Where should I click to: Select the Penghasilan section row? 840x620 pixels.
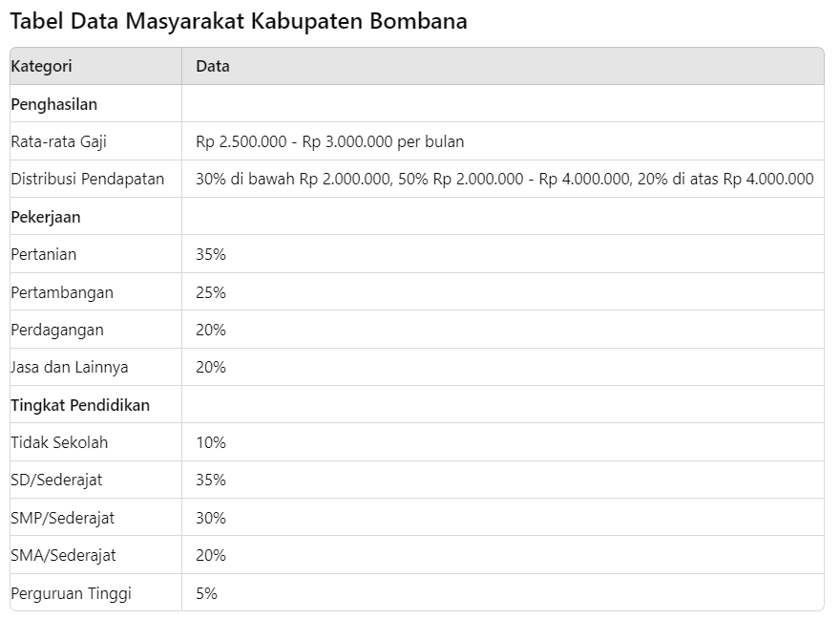click(x=54, y=104)
